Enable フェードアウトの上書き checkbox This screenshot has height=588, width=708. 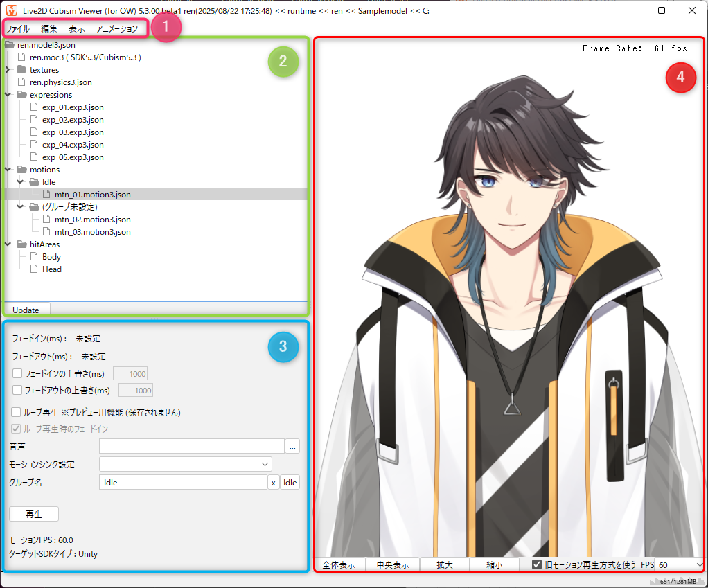(x=17, y=391)
